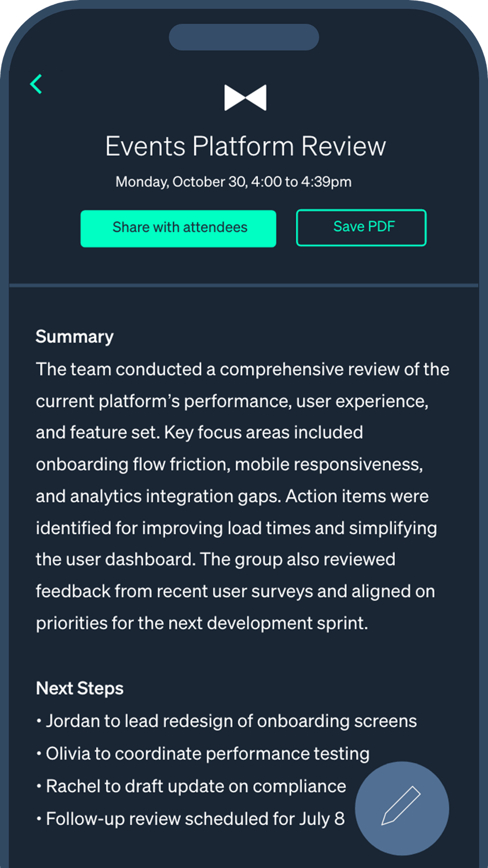
Task: Click the Save PDF button
Action: 361,227
